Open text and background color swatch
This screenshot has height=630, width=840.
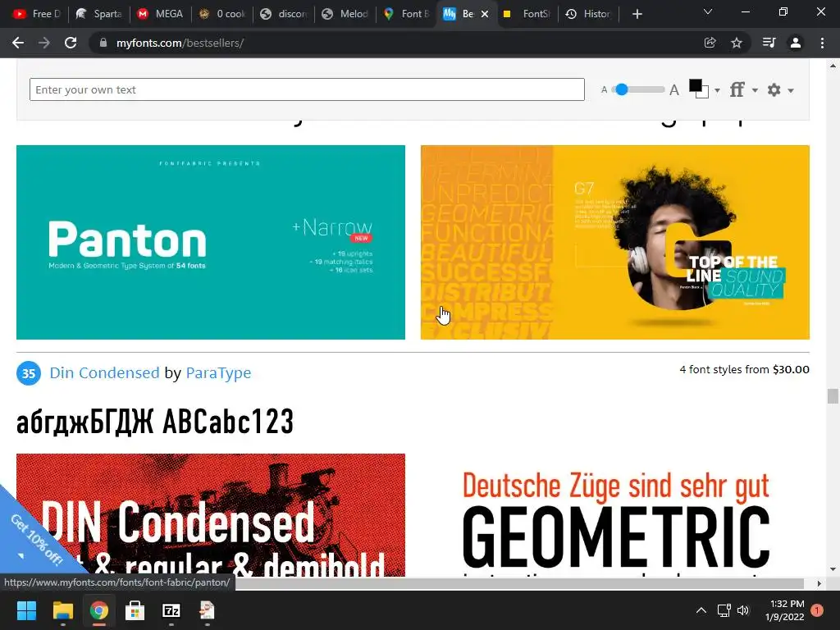[x=699, y=89]
